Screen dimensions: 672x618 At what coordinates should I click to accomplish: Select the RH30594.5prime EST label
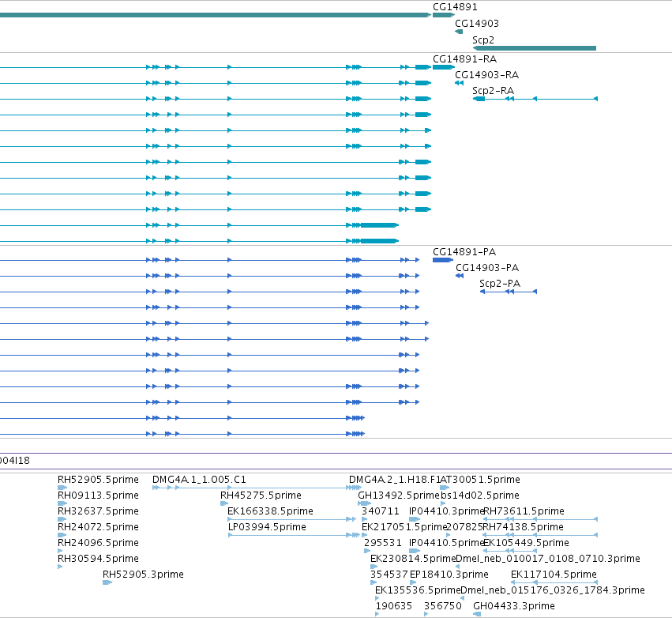point(98,559)
